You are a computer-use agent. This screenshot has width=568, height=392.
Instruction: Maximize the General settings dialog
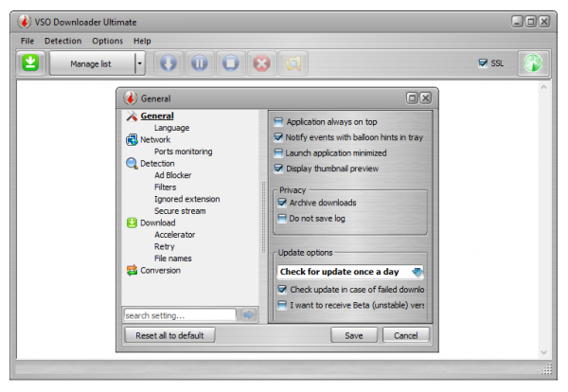tap(412, 98)
